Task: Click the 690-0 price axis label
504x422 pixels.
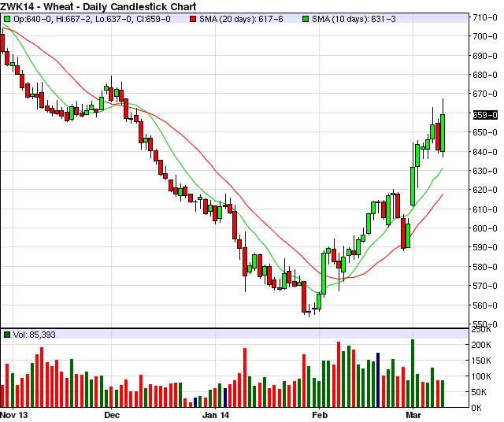Action: 485,56
